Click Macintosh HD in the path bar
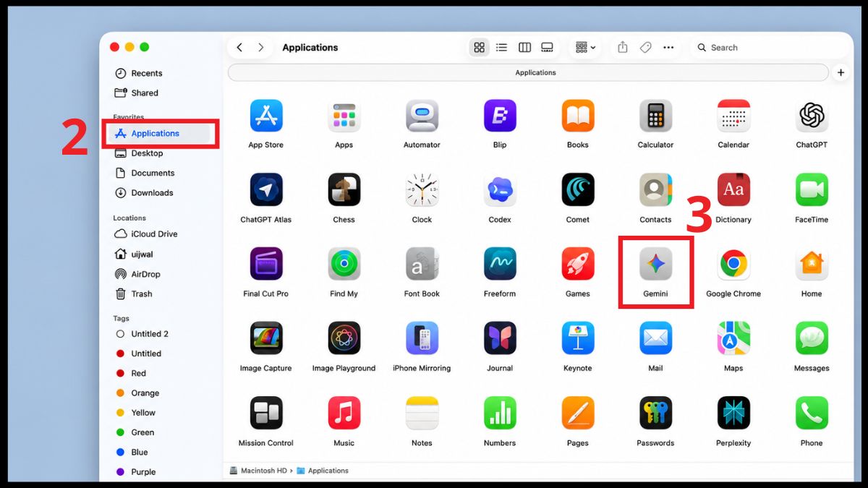Screen dimensions: 868x488 (x=258, y=471)
